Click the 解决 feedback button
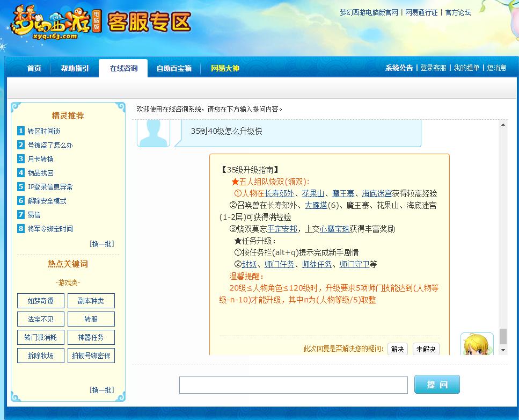519x420 pixels. (x=397, y=349)
